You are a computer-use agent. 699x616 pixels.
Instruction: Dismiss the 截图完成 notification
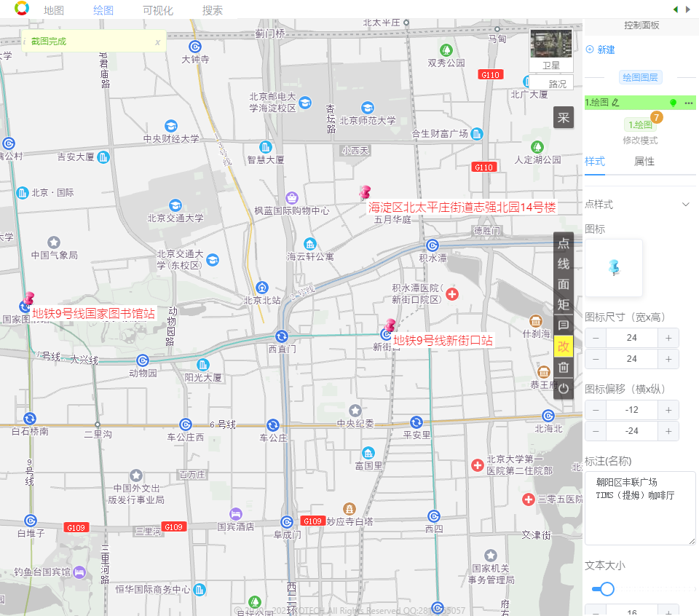click(x=157, y=42)
